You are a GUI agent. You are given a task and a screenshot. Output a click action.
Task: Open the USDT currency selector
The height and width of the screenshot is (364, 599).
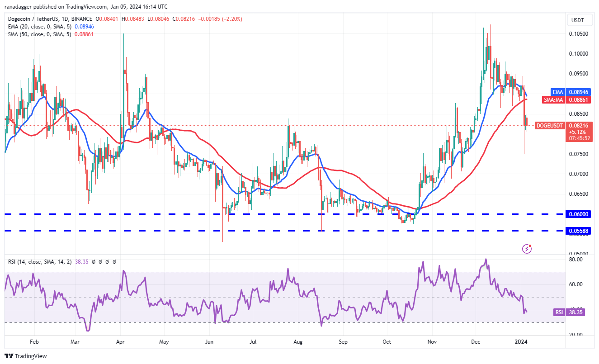[578, 20]
